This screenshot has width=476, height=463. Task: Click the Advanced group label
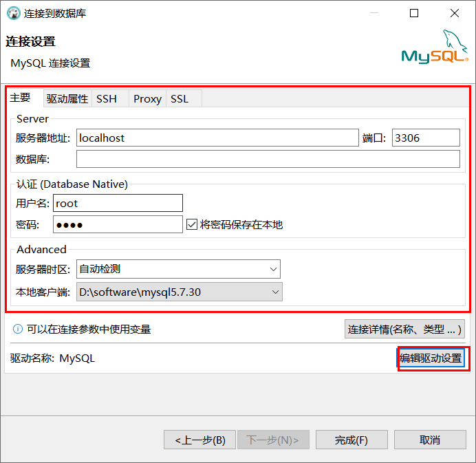click(41, 249)
